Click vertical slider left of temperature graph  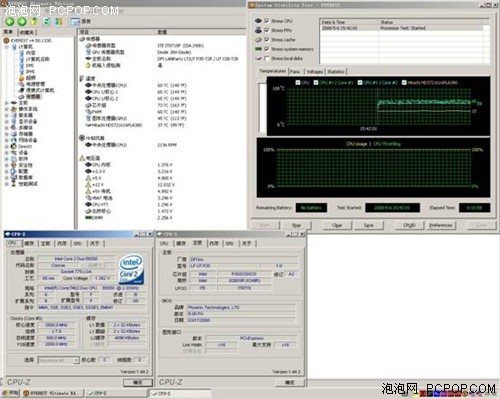pyautogui.click(x=262, y=108)
